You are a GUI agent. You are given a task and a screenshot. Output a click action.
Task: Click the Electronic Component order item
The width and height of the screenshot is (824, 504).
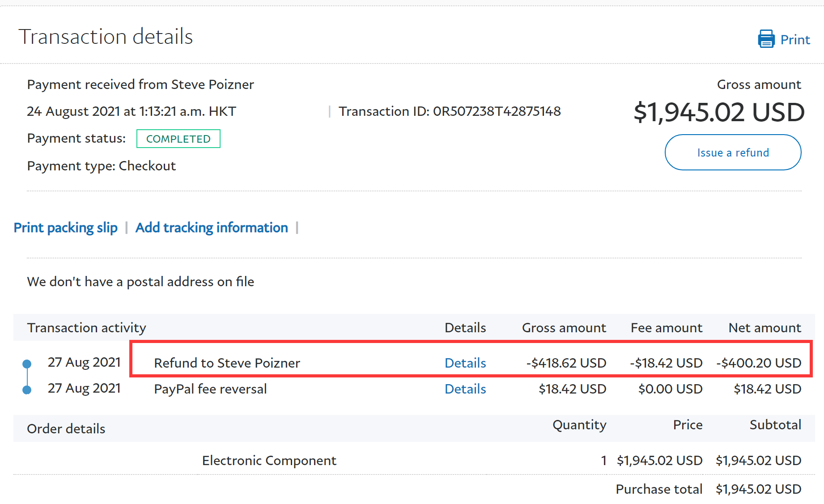pos(269,460)
